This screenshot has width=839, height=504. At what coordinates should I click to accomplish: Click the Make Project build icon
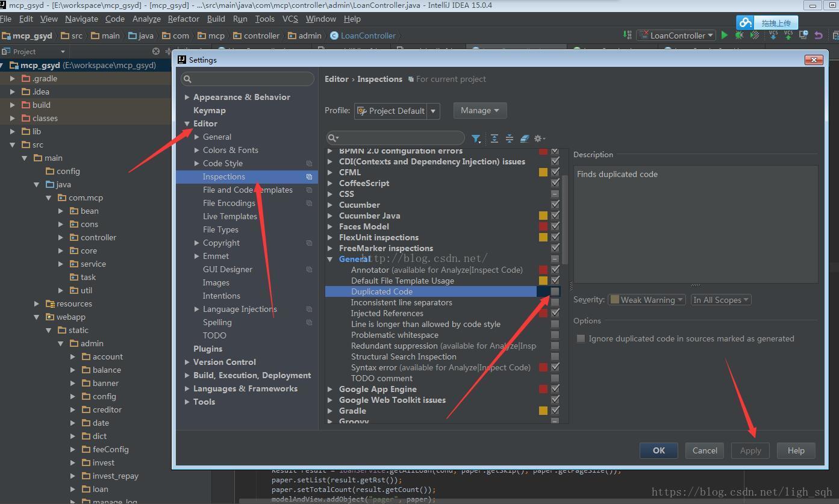tap(629, 35)
